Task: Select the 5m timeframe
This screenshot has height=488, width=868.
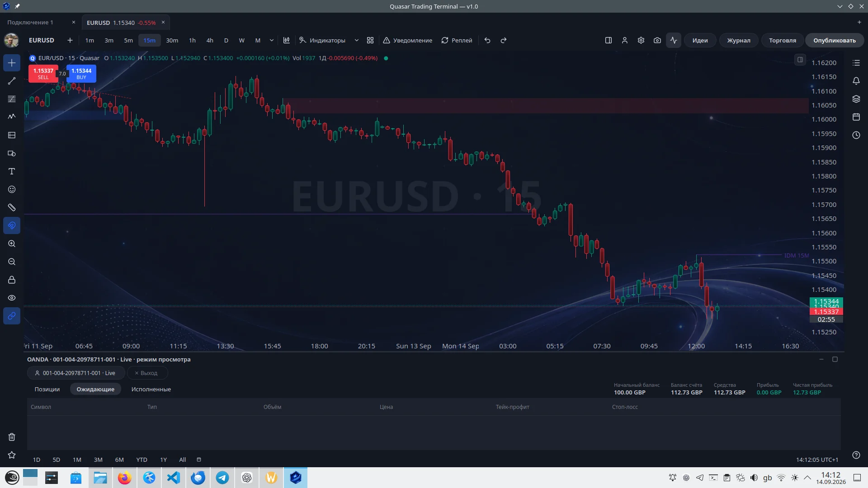Action: click(128, 40)
